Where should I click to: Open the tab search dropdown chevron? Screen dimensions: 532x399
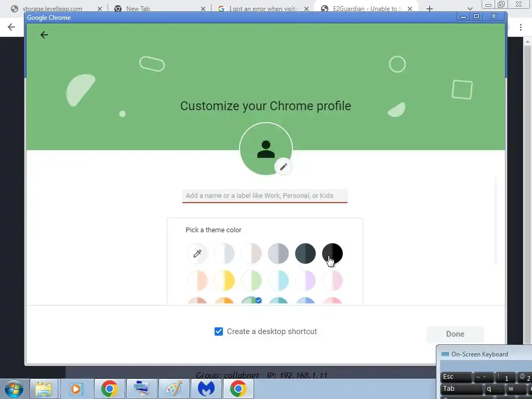(470, 9)
